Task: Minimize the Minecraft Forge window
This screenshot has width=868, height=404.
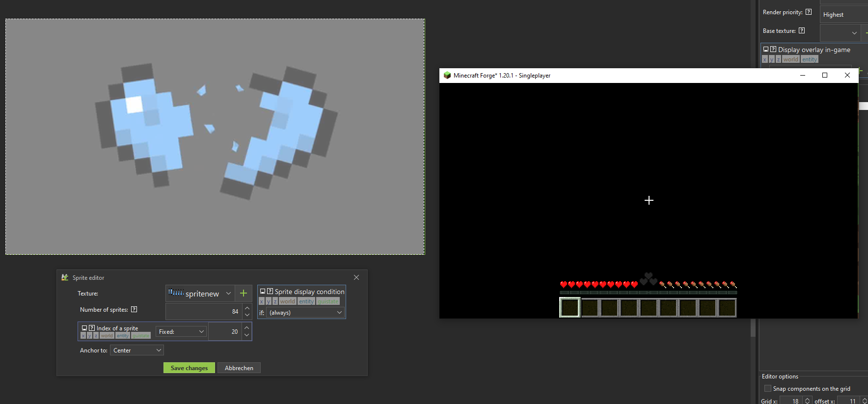Action: pyautogui.click(x=803, y=75)
